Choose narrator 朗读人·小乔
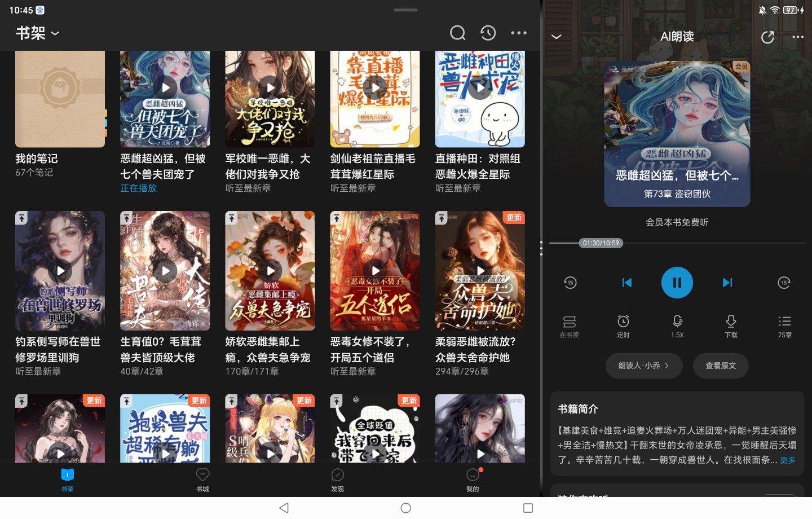This screenshot has width=812, height=519. [644, 366]
